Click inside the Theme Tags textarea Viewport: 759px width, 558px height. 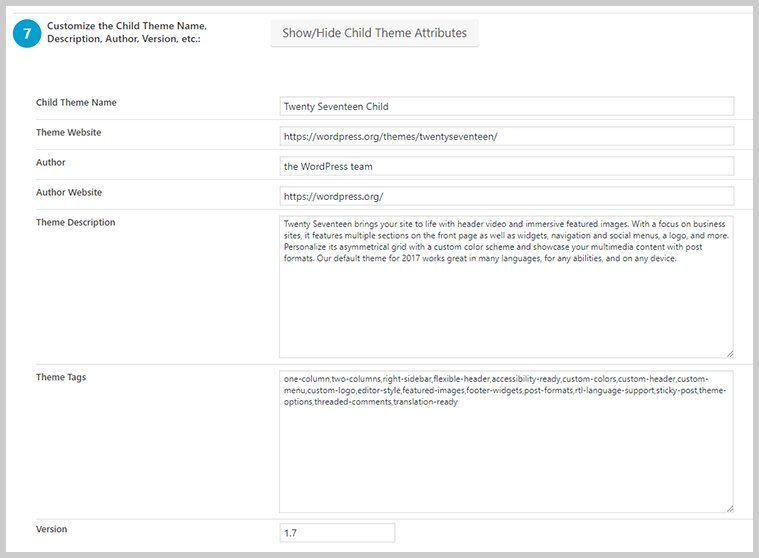pos(506,441)
